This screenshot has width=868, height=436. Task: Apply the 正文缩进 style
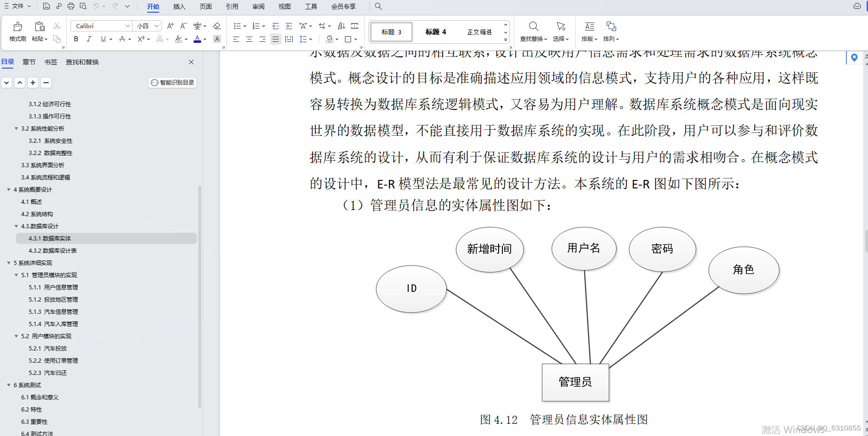pyautogui.click(x=479, y=32)
